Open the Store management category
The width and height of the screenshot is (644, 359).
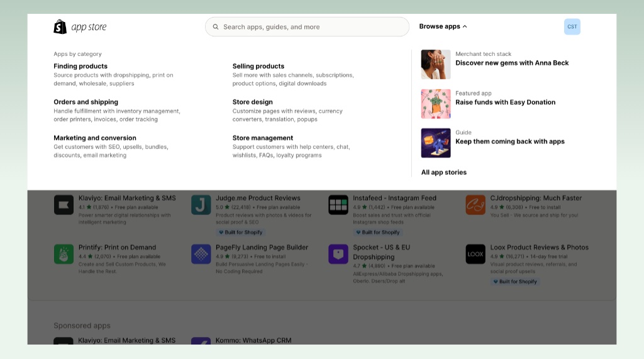263,138
